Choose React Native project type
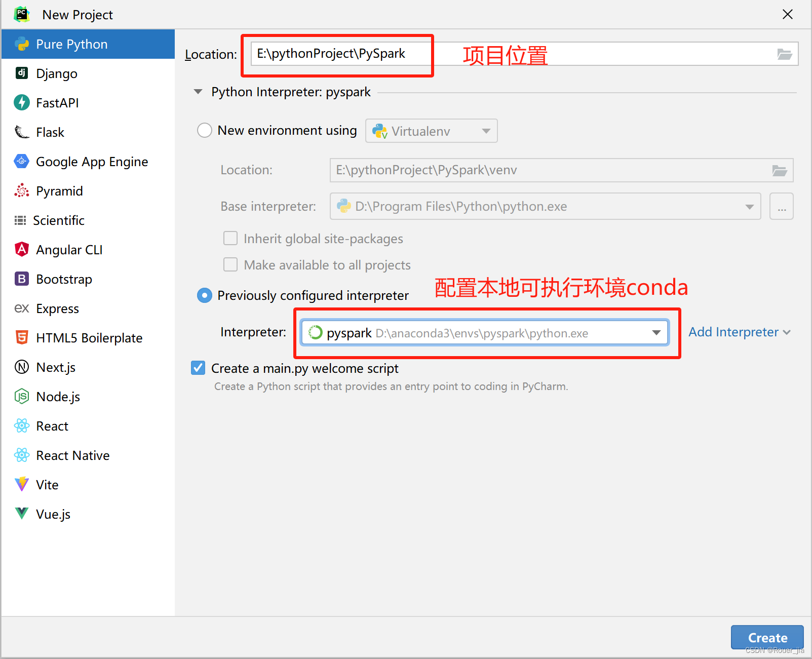812x659 pixels. pos(88,455)
